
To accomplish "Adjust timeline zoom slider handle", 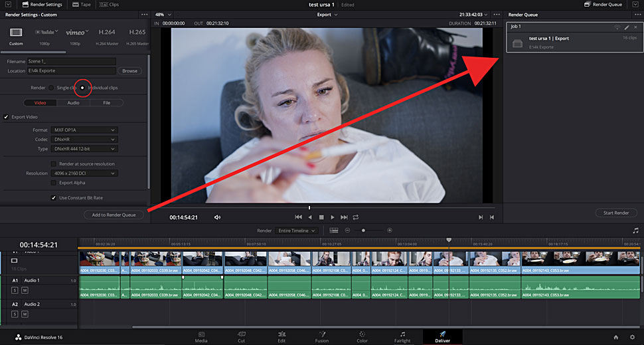I will pyautogui.click(x=363, y=230).
